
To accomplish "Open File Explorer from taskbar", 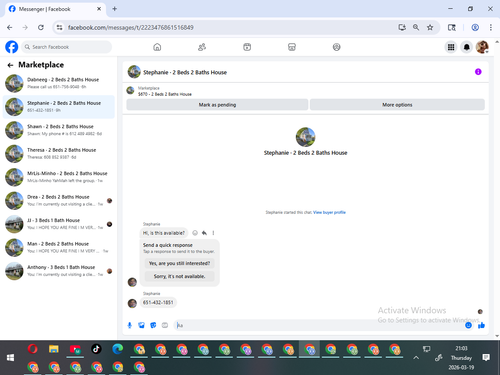I will [54, 349].
